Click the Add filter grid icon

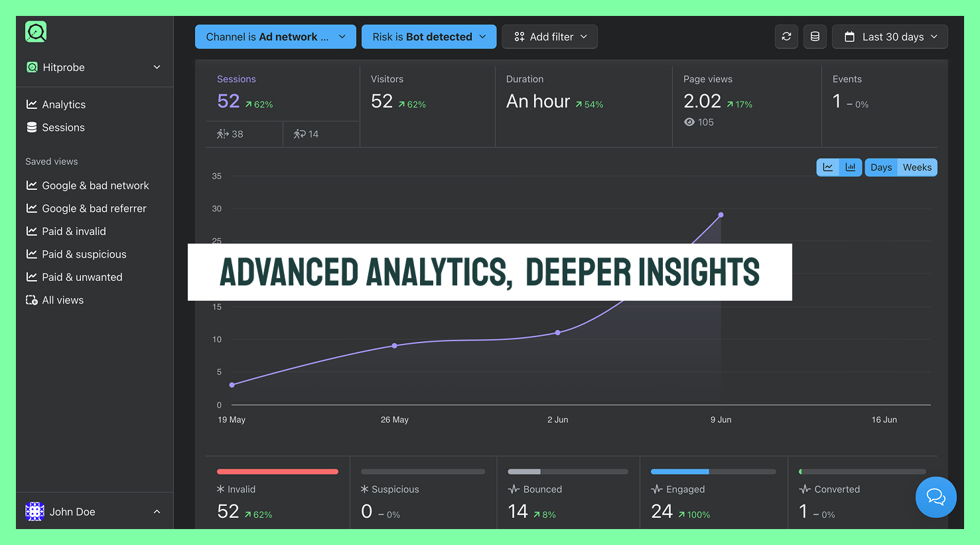pos(520,37)
